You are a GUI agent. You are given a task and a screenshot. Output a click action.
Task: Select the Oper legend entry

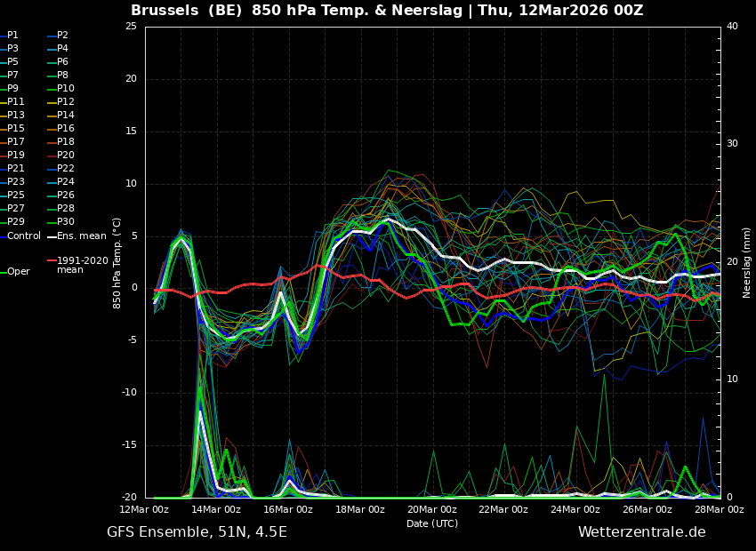[x=18, y=272]
